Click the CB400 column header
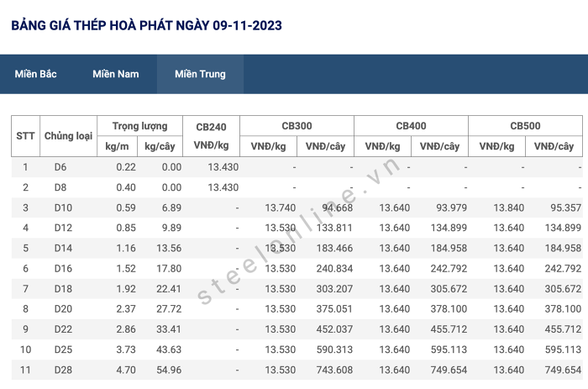588x389 pixels. point(411,126)
